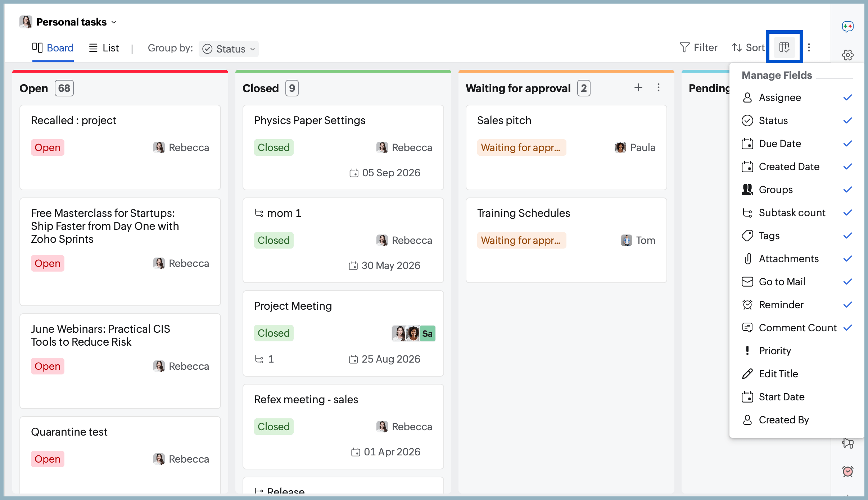The image size is (868, 500).
Task: Uncheck the Due Date field
Action: pos(797,144)
